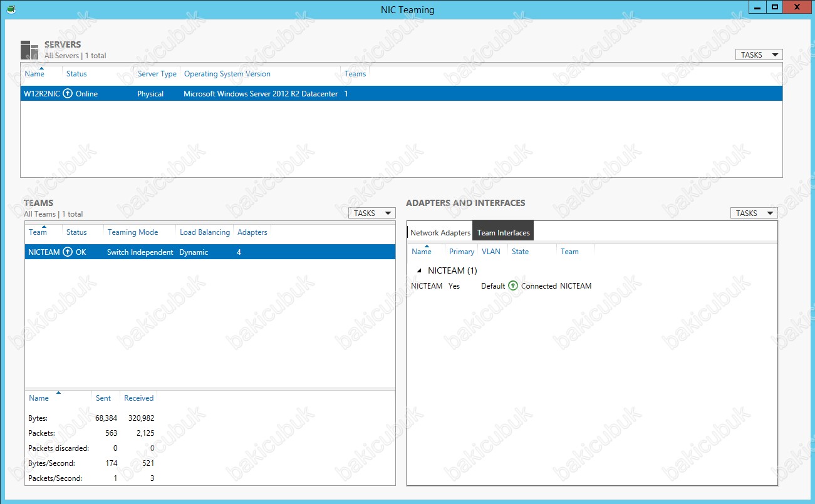Image resolution: width=815 pixels, height=504 pixels.
Task: Select the W12R2NIC server row
Action: (402, 93)
